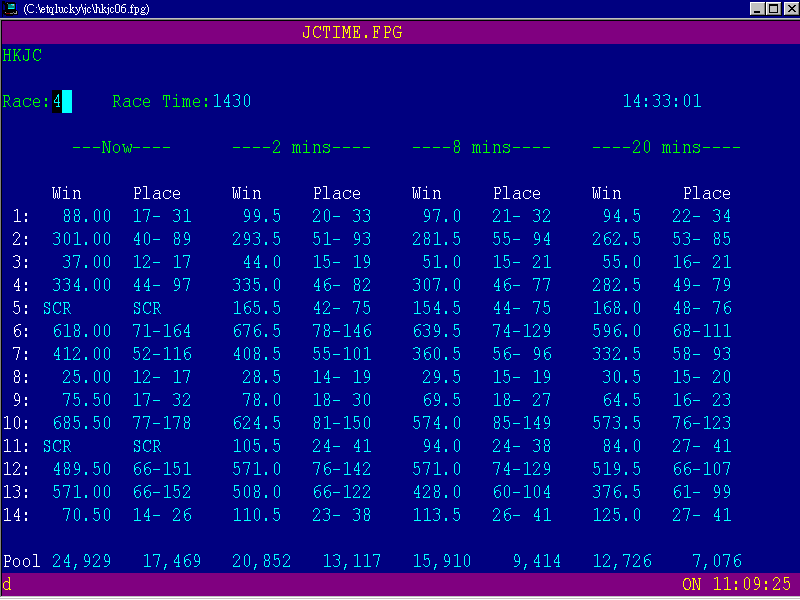Screen dimensions: 800x600
Task: Click the current Win pool total 24,929
Action: tap(81, 561)
